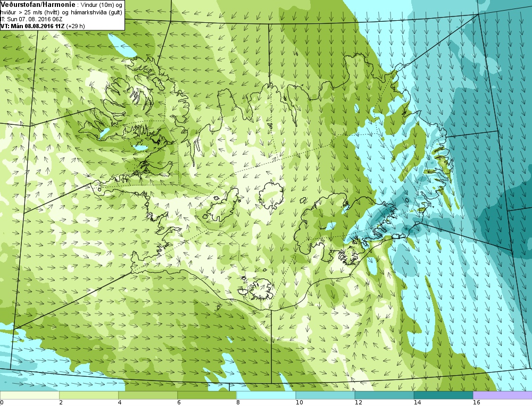Click the 6–8 m/s dark green legend swatch

(x=207, y=395)
